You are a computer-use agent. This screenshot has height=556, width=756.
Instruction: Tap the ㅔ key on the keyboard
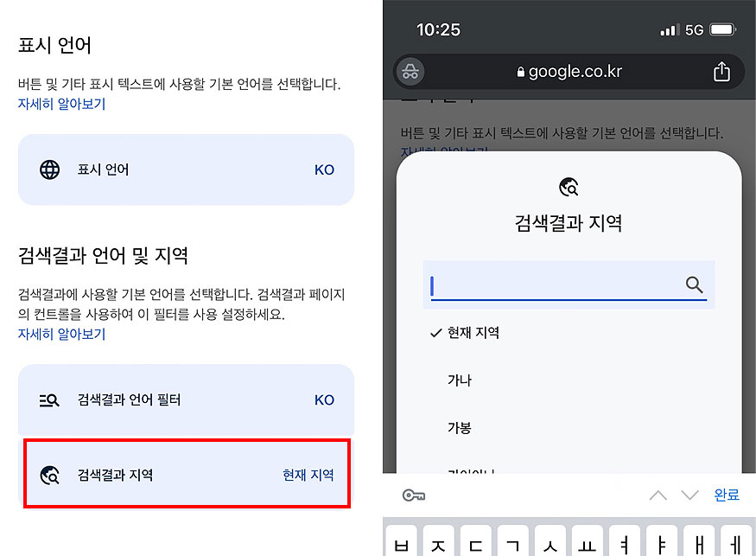pos(736,541)
